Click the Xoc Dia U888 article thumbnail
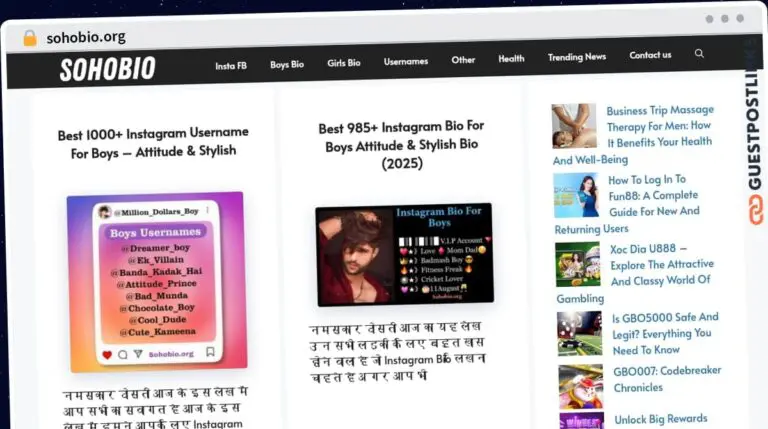This screenshot has width=768, height=429. point(578,264)
